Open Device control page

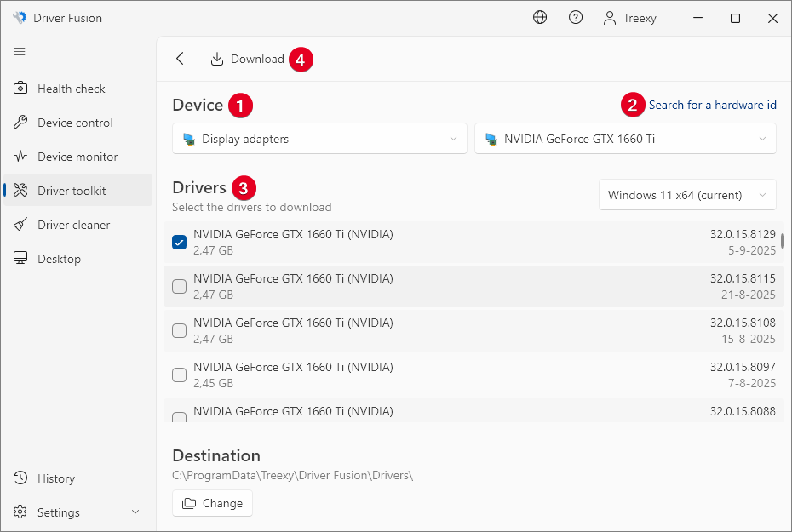(x=77, y=123)
